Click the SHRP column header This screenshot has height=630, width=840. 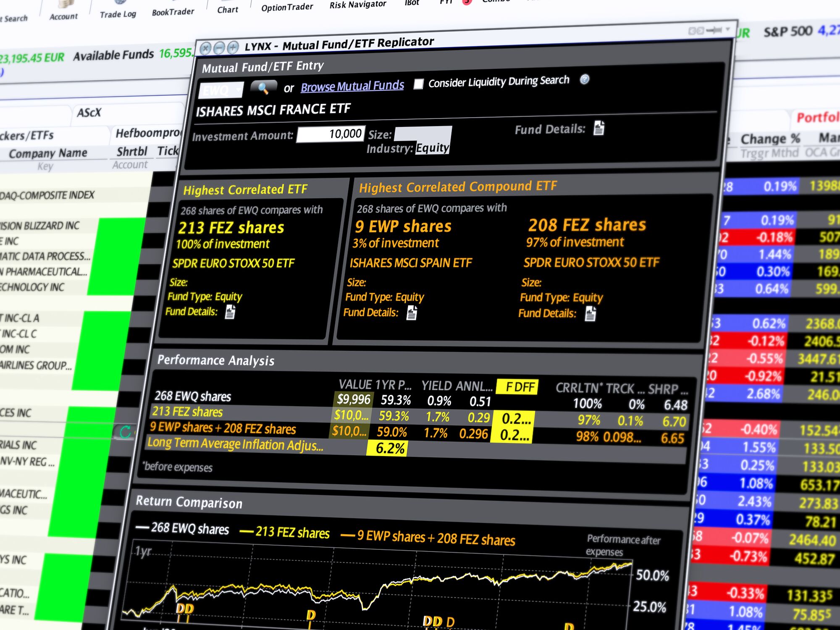pos(668,389)
